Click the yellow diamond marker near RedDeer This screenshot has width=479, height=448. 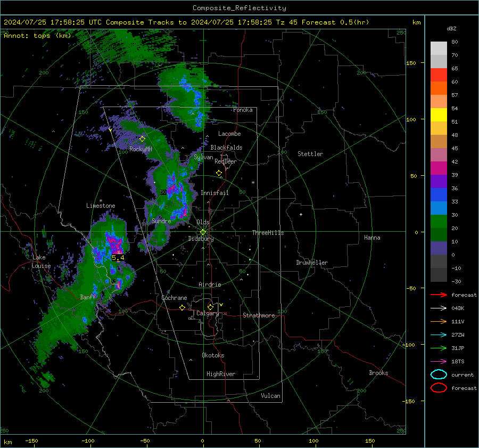[219, 173]
